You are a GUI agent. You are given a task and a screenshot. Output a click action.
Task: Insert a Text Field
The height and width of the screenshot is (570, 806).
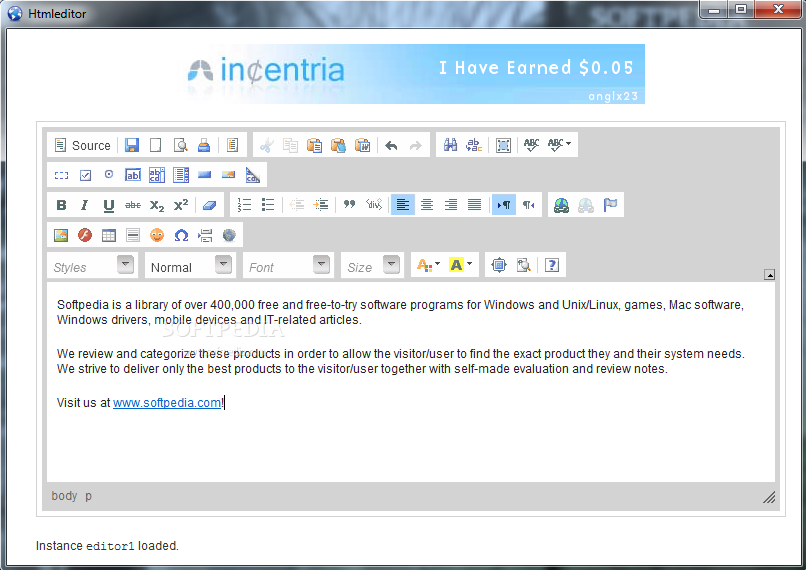click(x=133, y=175)
